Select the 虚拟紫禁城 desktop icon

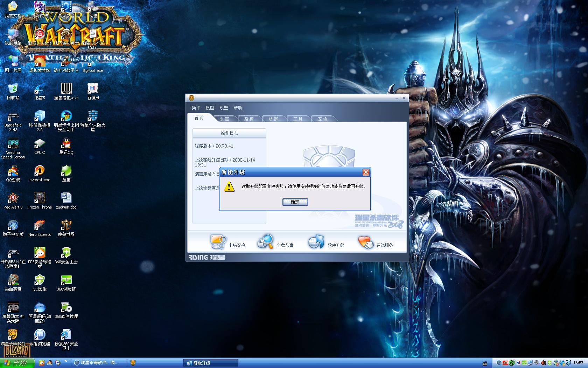[40, 64]
